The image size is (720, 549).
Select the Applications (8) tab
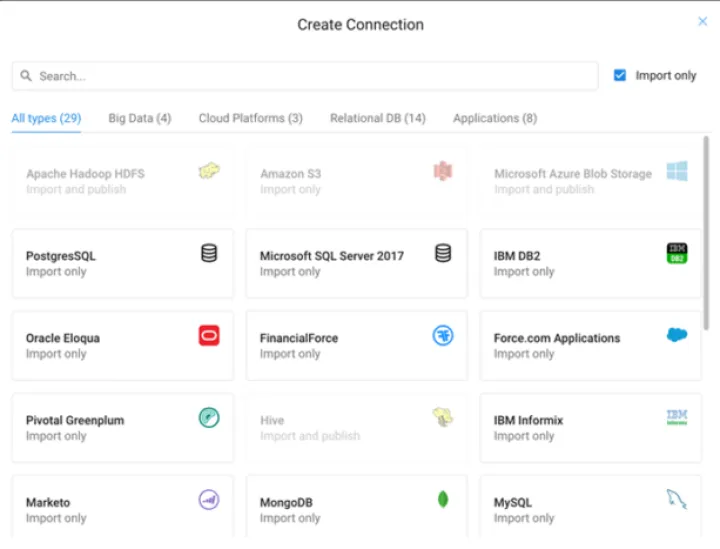click(x=494, y=118)
